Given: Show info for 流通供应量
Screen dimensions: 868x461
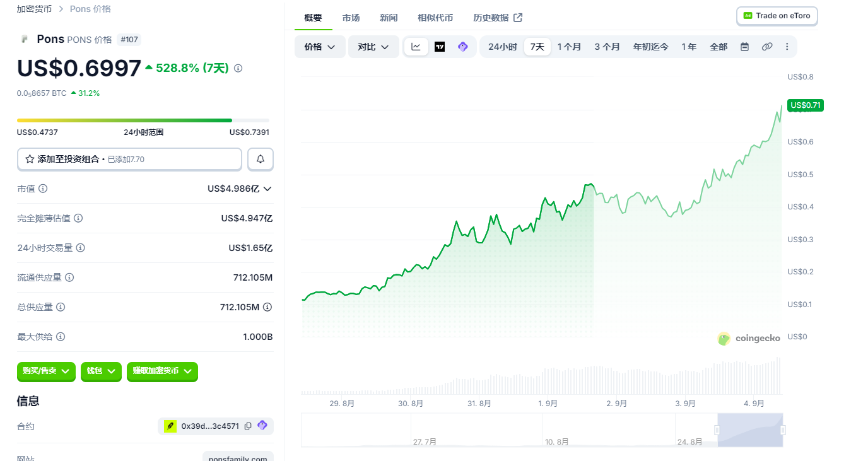Looking at the screenshot, I should click(69, 277).
